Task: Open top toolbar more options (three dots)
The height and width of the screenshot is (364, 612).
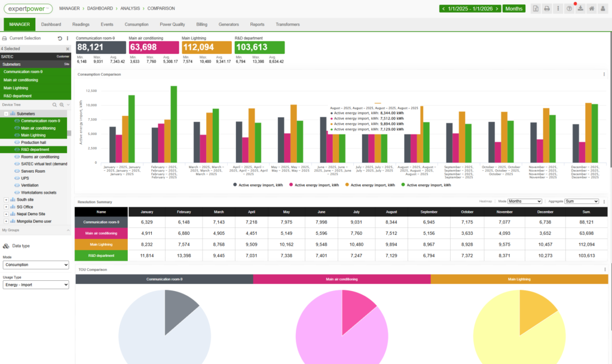Action: click(558, 8)
